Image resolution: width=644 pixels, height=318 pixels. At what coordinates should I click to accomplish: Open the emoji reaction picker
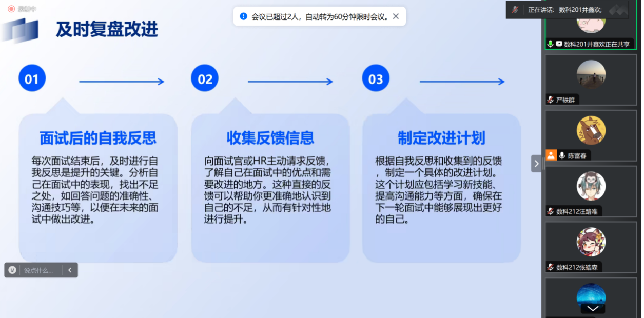click(x=12, y=270)
